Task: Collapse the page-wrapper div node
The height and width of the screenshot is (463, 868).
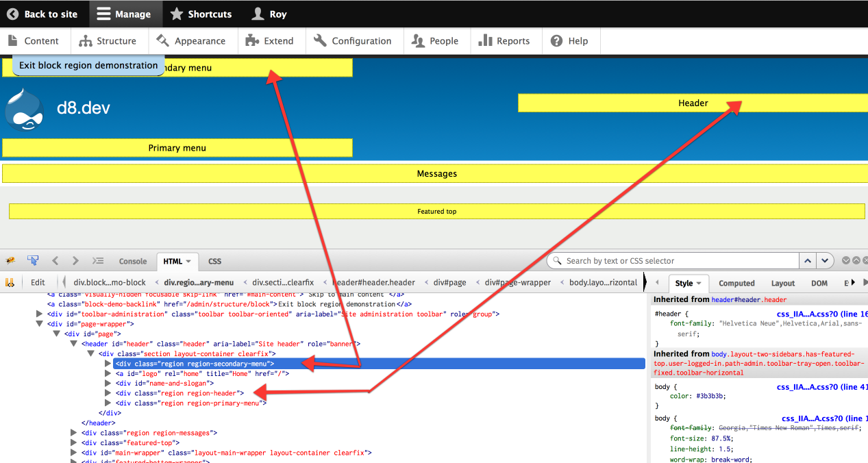Action: point(40,324)
